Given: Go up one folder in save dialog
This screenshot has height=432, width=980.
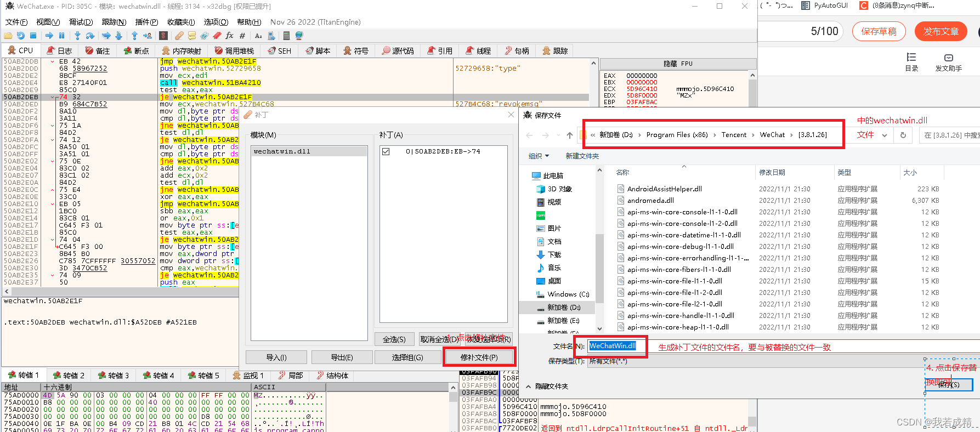Looking at the screenshot, I should coord(570,135).
